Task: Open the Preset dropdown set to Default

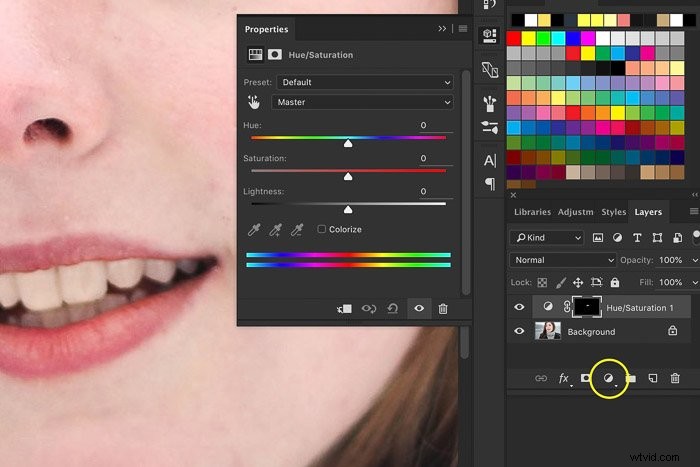Action: [x=365, y=82]
